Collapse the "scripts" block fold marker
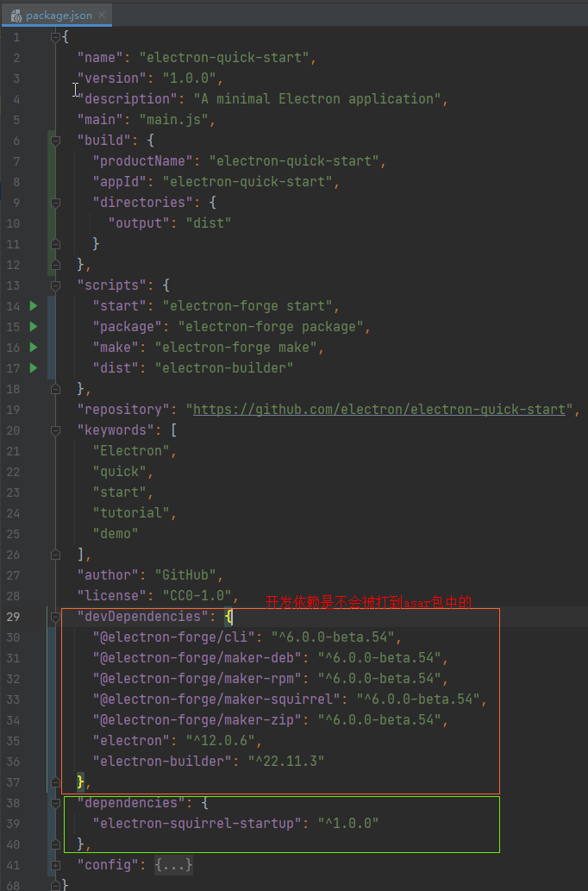 pos(55,285)
